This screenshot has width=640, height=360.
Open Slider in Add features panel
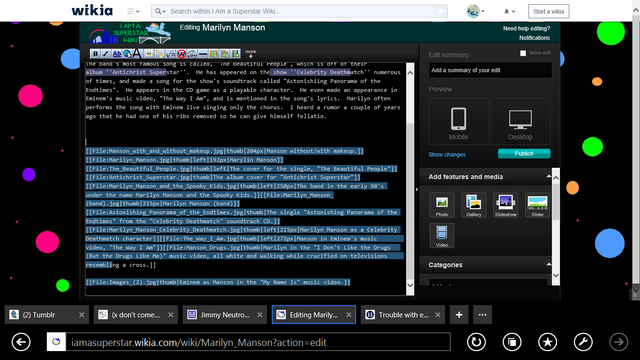click(x=537, y=205)
